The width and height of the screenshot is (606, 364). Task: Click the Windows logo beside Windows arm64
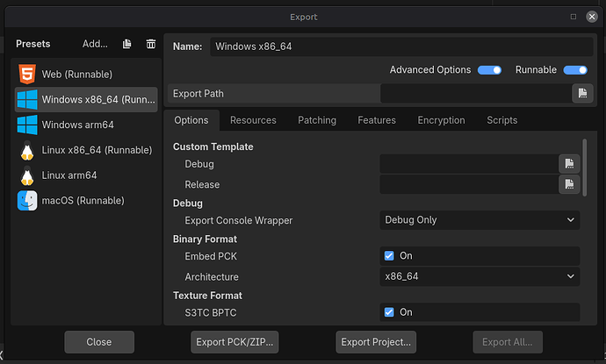coord(27,125)
